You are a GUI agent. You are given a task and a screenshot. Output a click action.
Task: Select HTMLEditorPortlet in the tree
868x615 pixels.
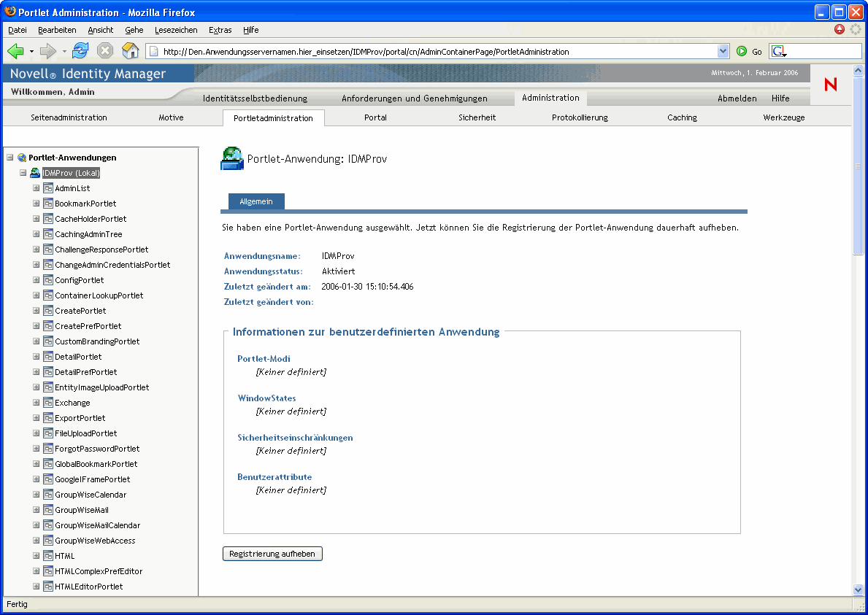88,587
